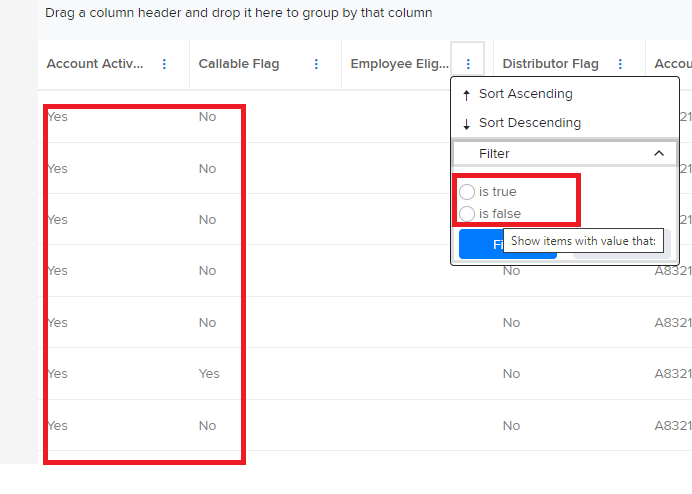Select the first row's Account Activ... "Yes" cell
This screenshot has height=494, width=692.
58,117
